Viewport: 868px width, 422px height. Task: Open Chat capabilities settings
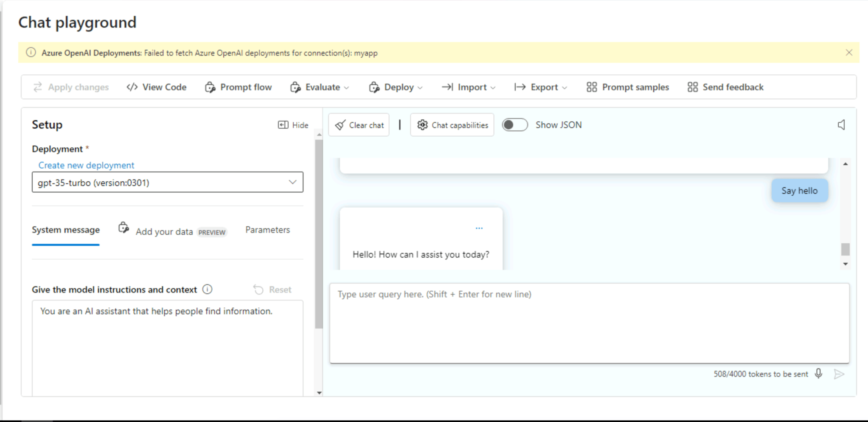[452, 125]
